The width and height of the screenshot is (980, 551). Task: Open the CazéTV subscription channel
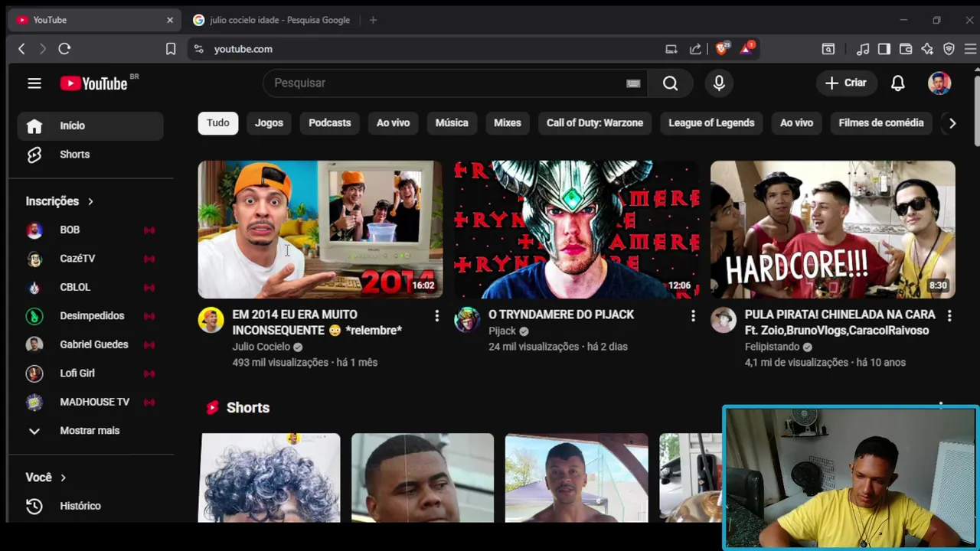[90, 259]
